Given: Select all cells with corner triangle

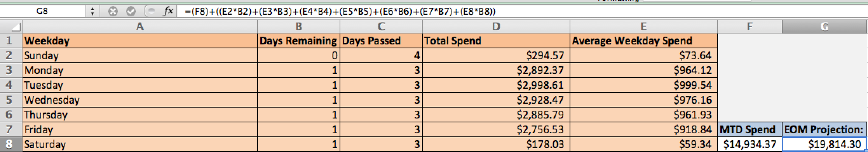Looking at the screenshot, I should pos(11,27).
